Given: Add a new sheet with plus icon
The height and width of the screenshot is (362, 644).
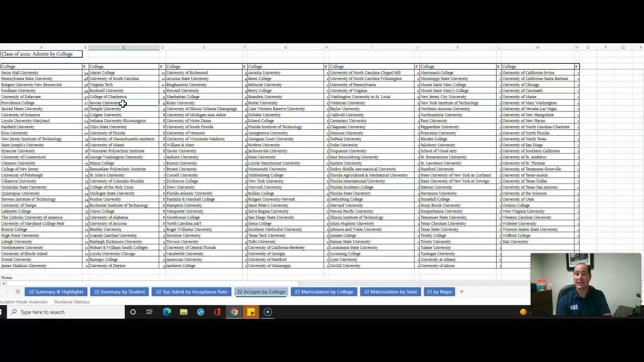Looking at the screenshot, I should click(461, 292).
